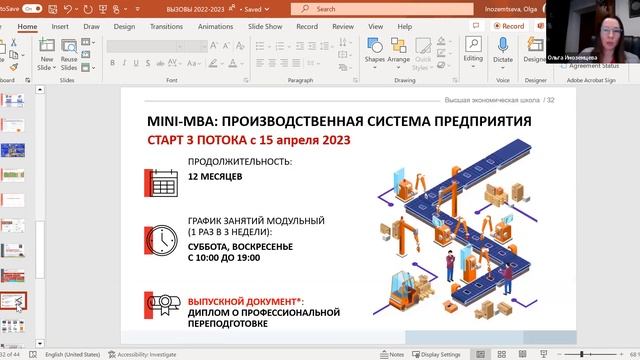
Task: Open Display Settings
Action: coord(436,354)
